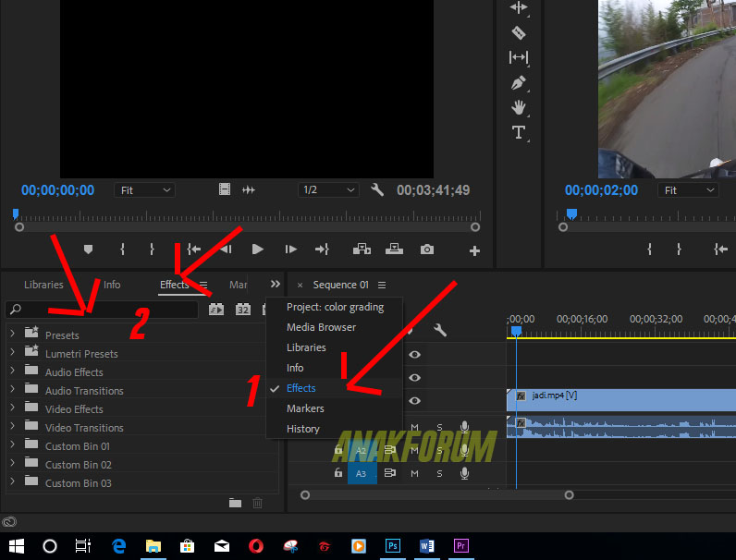Mark Out in Program monitor
Image resolution: width=736 pixels, height=560 pixels.
679,250
